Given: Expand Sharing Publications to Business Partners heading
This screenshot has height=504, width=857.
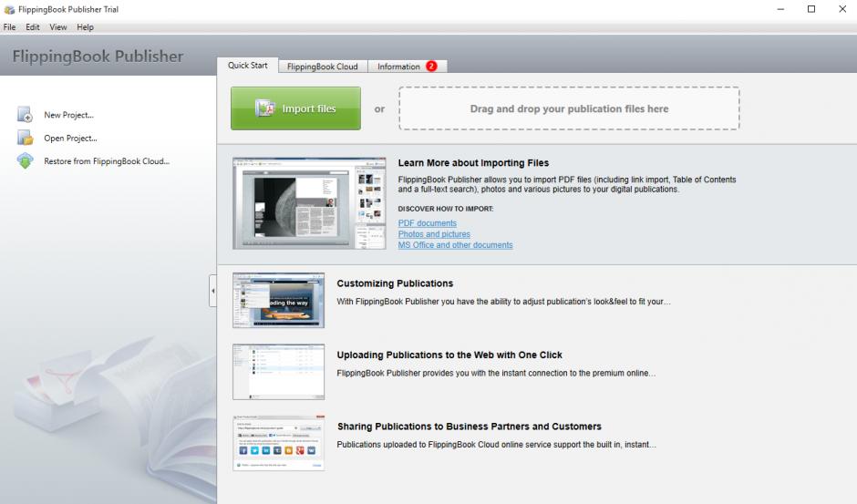Looking at the screenshot, I should tap(469, 427).
